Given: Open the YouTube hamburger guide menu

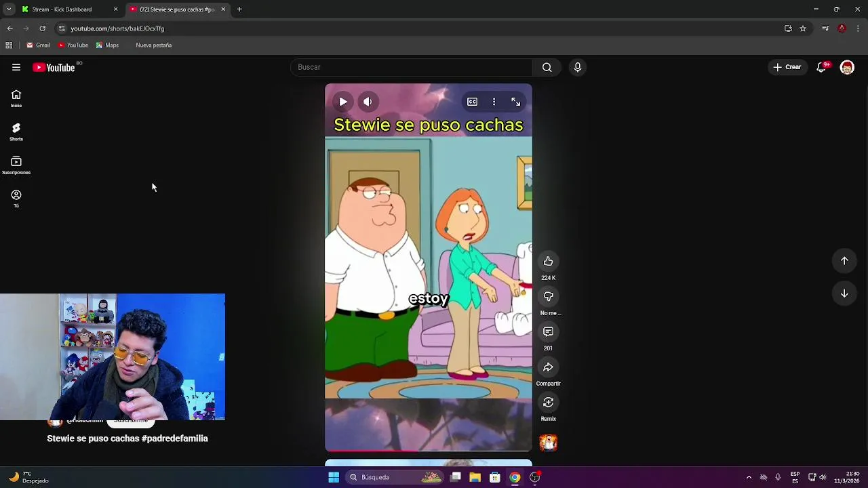Looking at the screenshot, I should click(x=16, y=67).
